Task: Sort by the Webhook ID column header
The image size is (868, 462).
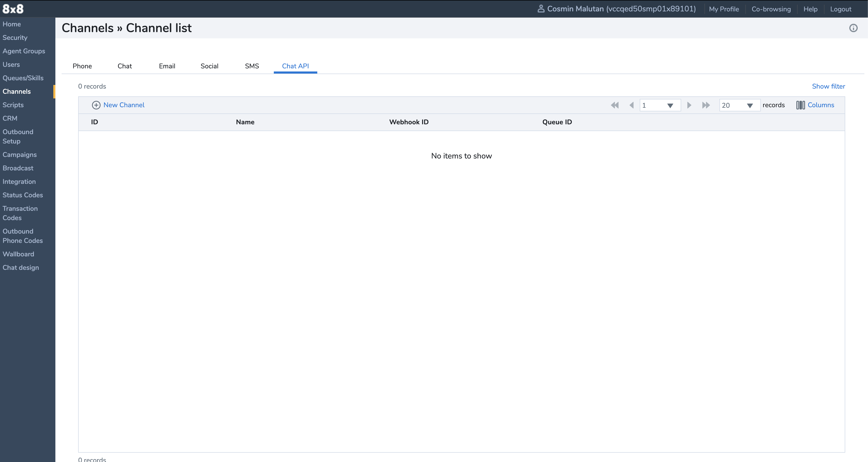Action: coord(409,122)
